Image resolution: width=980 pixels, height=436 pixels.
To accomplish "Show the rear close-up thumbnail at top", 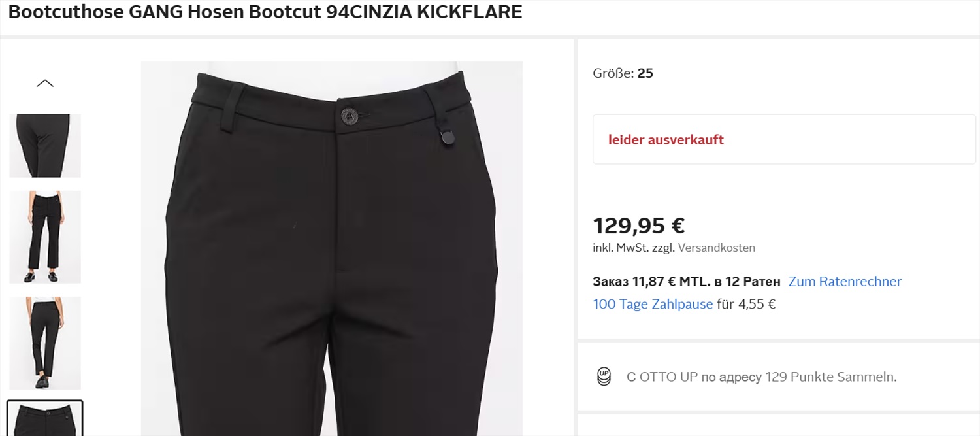I will pyautogui.click(x=45, y=145).
